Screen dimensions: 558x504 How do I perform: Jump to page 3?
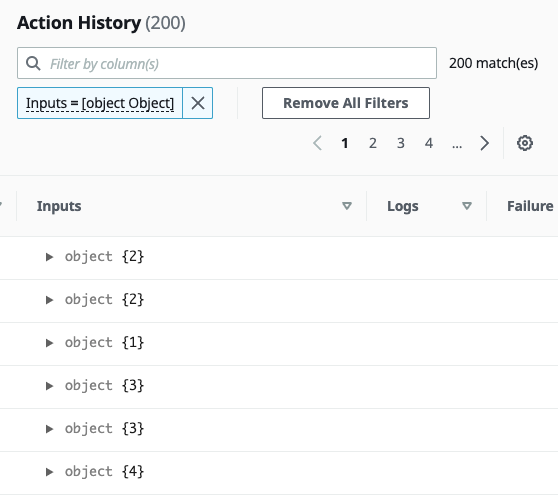tap(401, 143)
